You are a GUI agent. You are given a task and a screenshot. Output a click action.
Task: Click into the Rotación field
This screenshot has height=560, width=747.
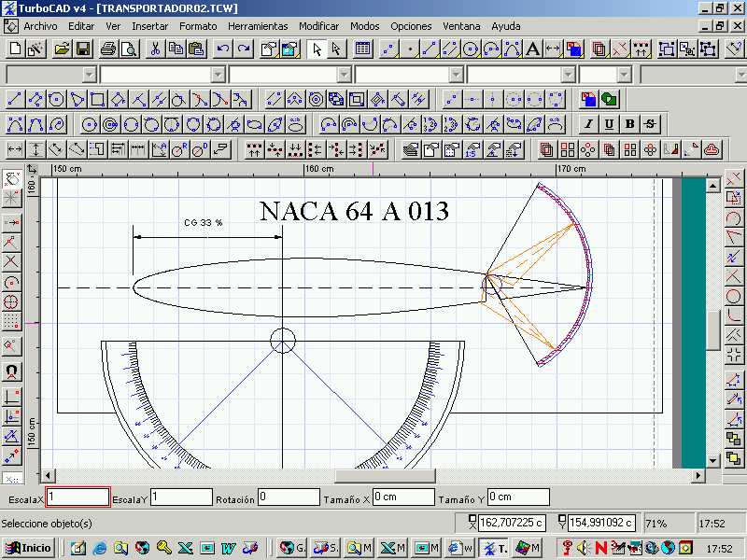289,497
